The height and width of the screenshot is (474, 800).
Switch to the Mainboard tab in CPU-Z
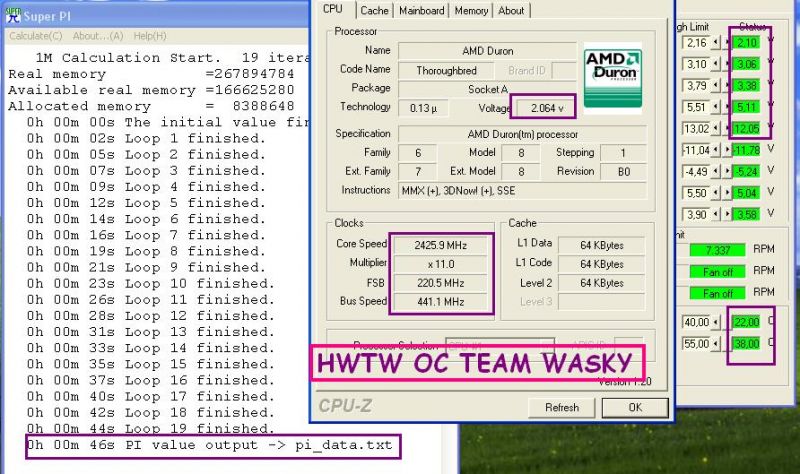[421, 10]
